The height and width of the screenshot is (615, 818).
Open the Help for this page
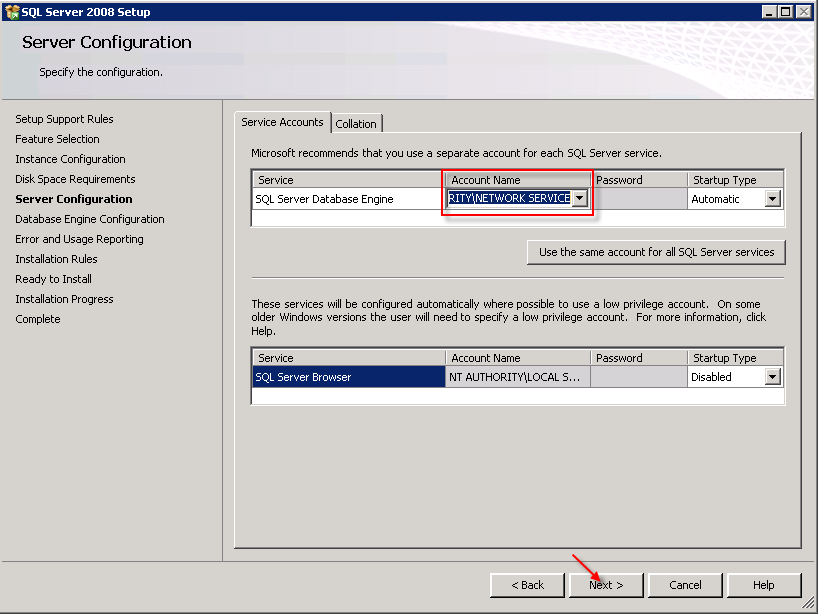point(764,585)
